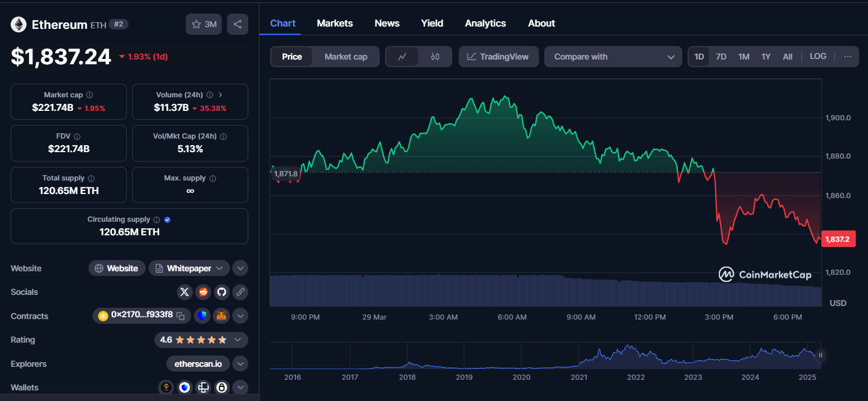Switch to the Markets tab

pyautogui.click(x=335, y=24)
